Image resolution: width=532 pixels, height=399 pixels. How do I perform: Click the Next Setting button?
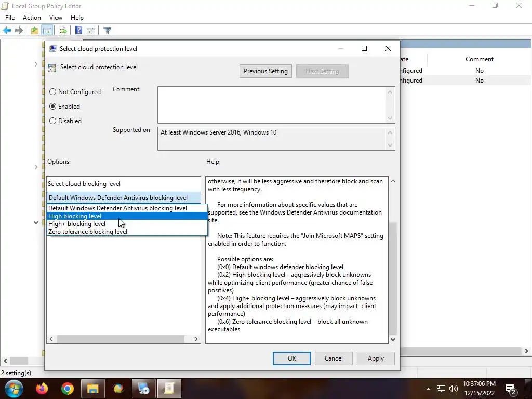tap(322, 71)
